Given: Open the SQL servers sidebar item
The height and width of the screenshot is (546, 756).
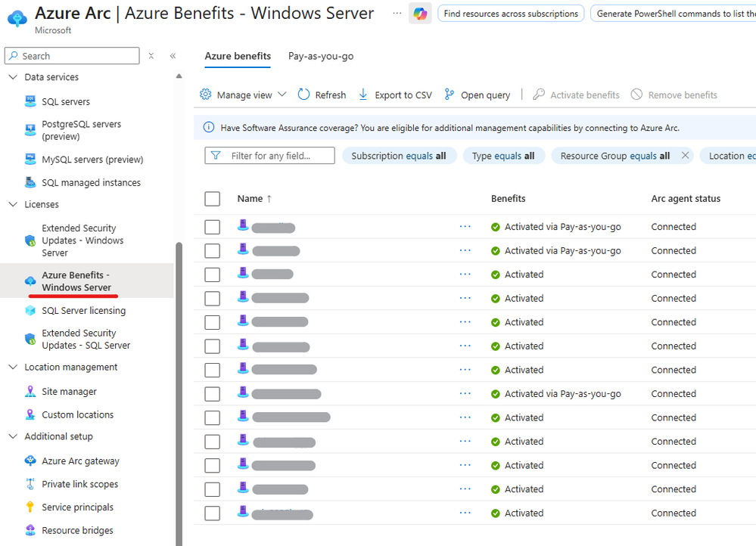Looking at the screenshot, I should [x=66, y=101].
